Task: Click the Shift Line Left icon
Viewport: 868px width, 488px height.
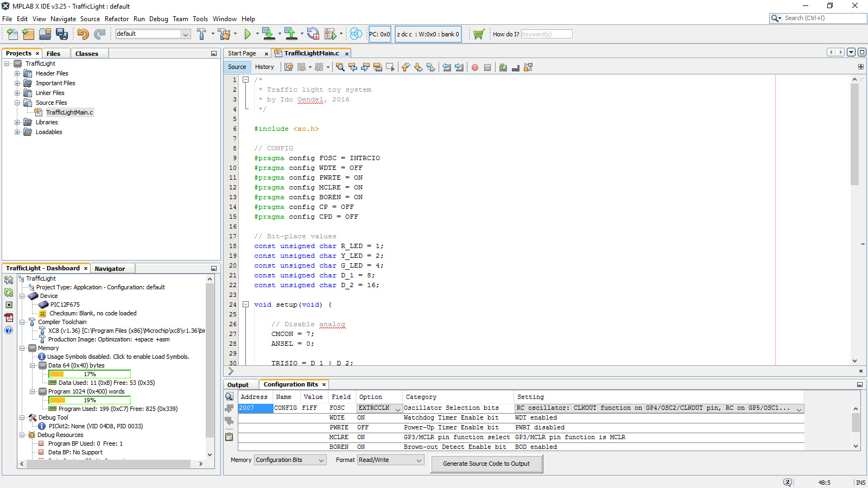Action: click(x=447, y=67)
